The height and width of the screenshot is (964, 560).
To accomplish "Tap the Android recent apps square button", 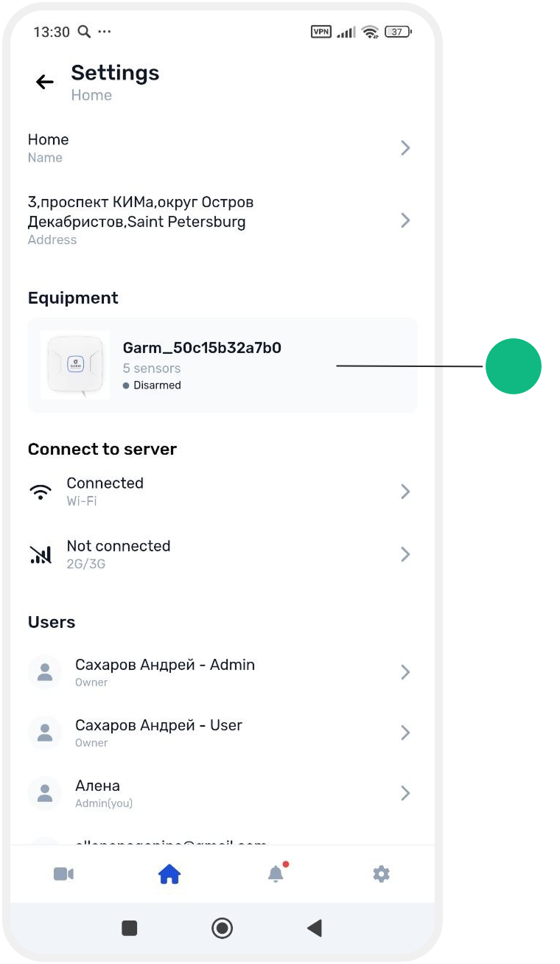I will (130, 928).
